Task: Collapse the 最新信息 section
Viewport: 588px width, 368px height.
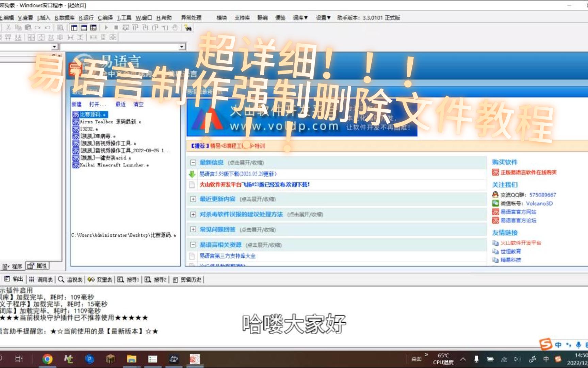Action: click(x=193, y=163)
